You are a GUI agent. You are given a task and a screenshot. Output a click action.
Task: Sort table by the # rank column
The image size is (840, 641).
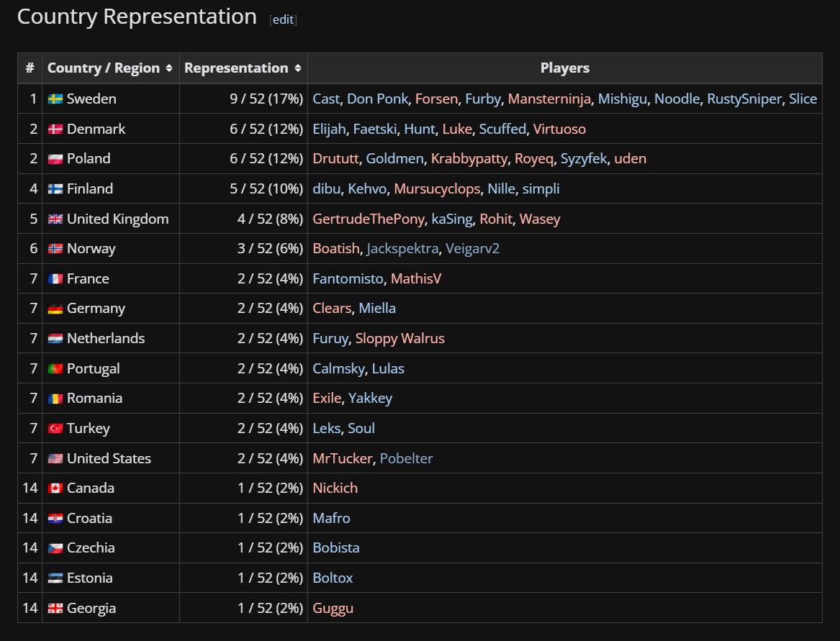30,68
